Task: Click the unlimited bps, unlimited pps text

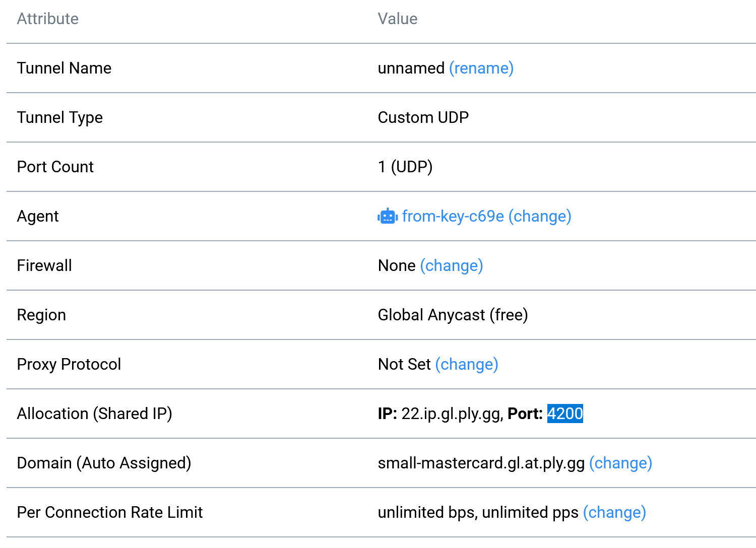Action: click(478, 512)
